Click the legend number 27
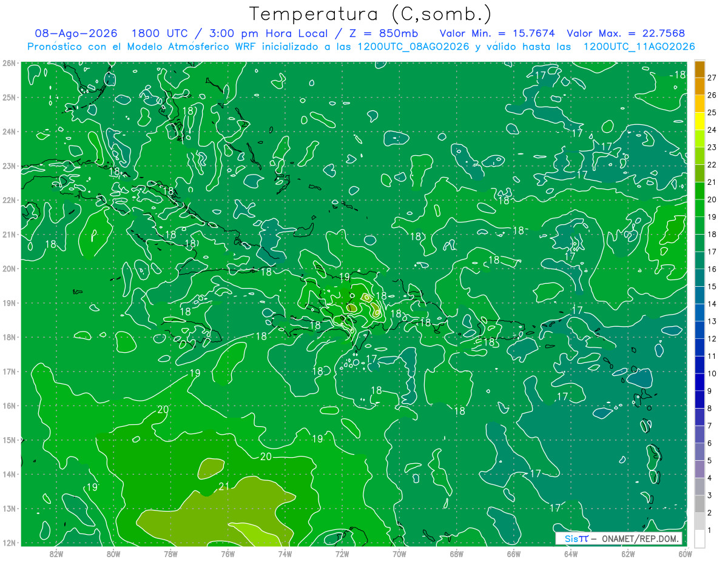This screenshot has width=728, height=562. click(712, 78)
